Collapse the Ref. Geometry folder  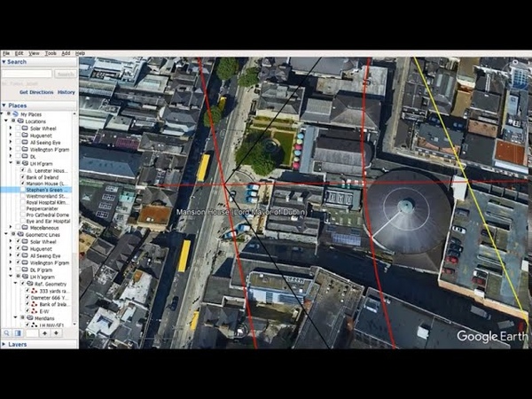point(15,284)
